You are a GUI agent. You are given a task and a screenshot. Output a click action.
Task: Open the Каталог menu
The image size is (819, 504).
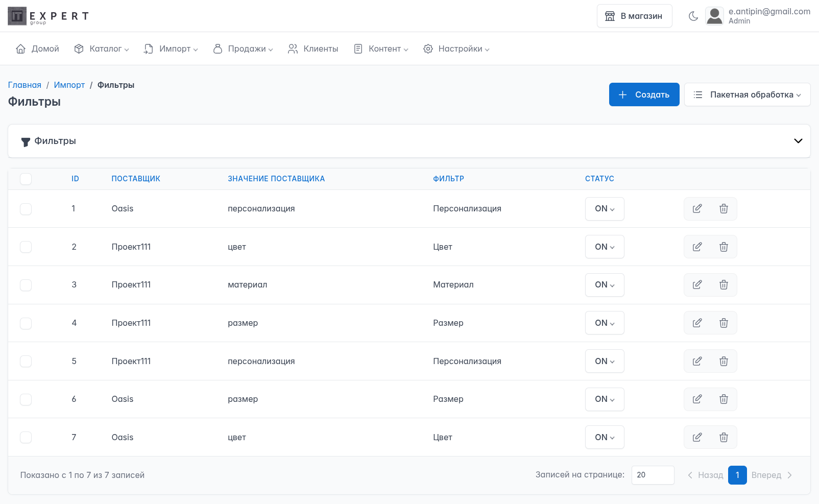pos(102,49)
